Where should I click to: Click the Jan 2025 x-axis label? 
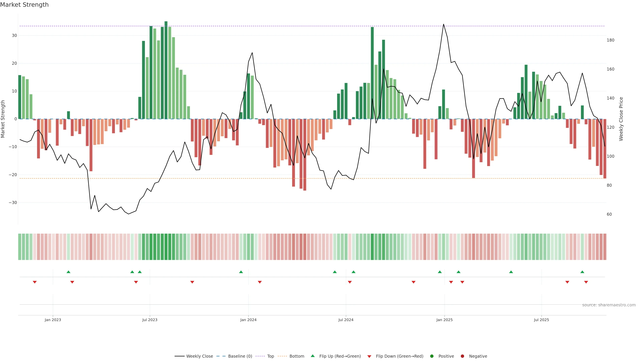click(x=444, y=320)
